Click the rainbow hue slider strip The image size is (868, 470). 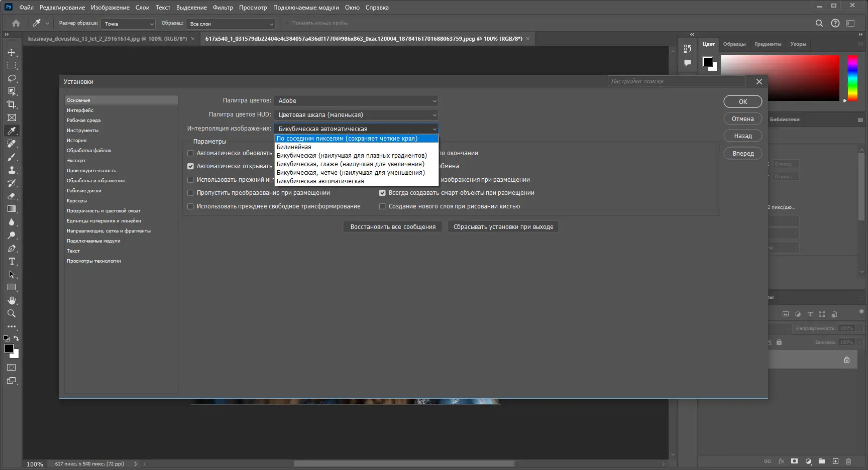click(x=852, y=78)
